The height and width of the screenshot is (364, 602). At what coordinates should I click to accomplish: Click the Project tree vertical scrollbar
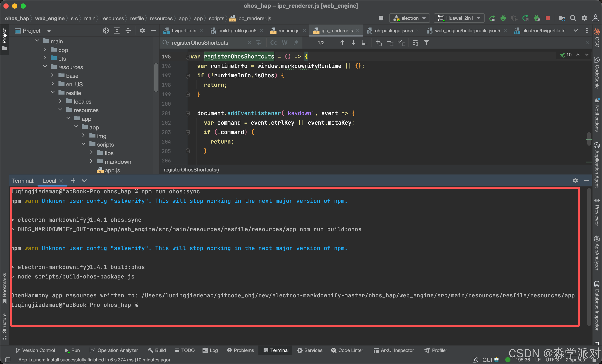156,78
